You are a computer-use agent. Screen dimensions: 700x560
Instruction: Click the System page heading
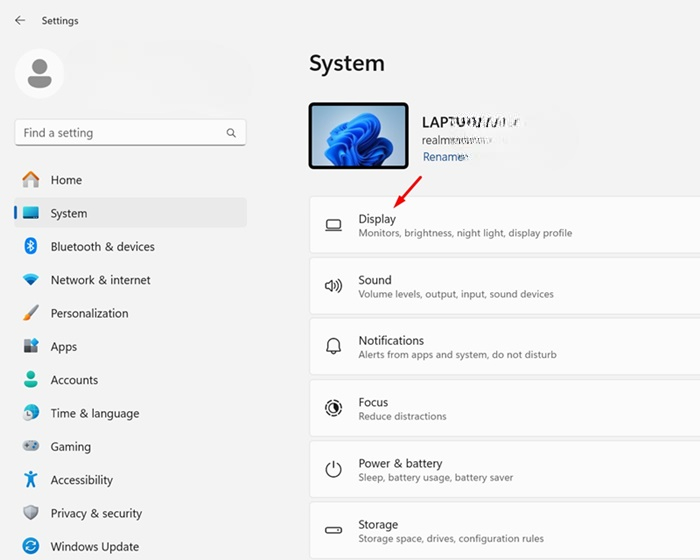pos(347,63)
